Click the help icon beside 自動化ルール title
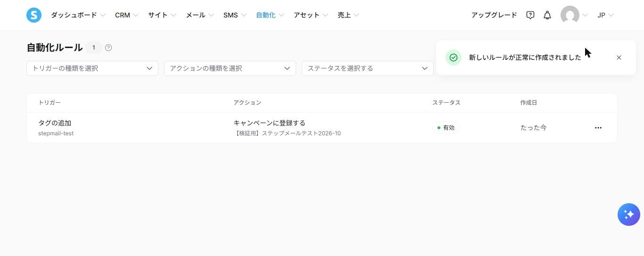Image resolution: width=644 pixels, height=256 pixels. [x=108, y=48]
